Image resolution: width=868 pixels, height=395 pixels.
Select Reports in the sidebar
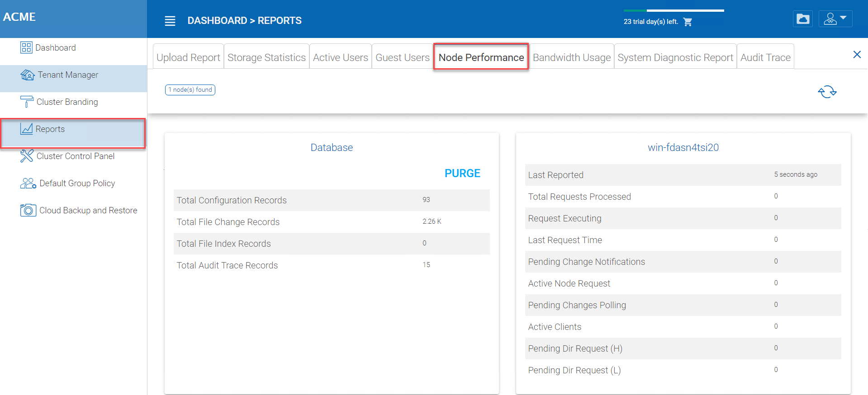pos(73,133)
